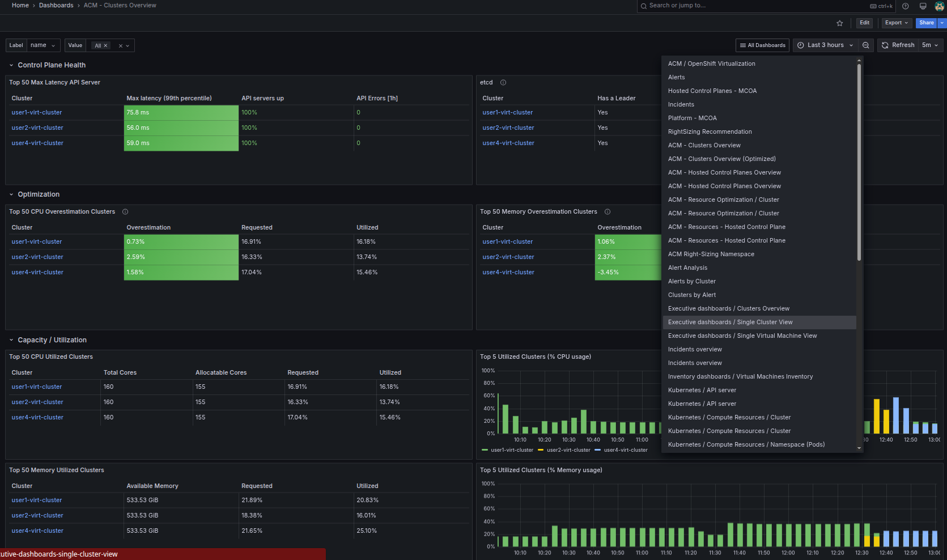Choose ACM Right-Sizing Namespace entry
The width and height of the screenshot is (947, 560).
[x=759, y=254]
